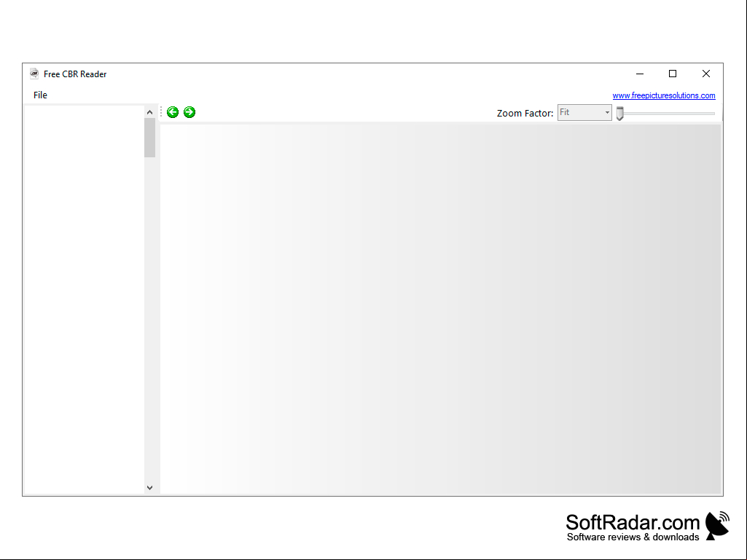Grab the toolbar grip handle beside arrows
This screenshot has height=560, width=747.
click(x=161, y=112)
